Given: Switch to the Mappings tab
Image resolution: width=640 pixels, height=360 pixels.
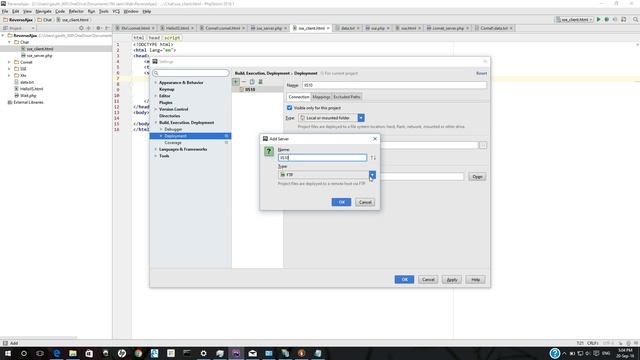Looking at the screenshot, I should click(x=321, y=97).
